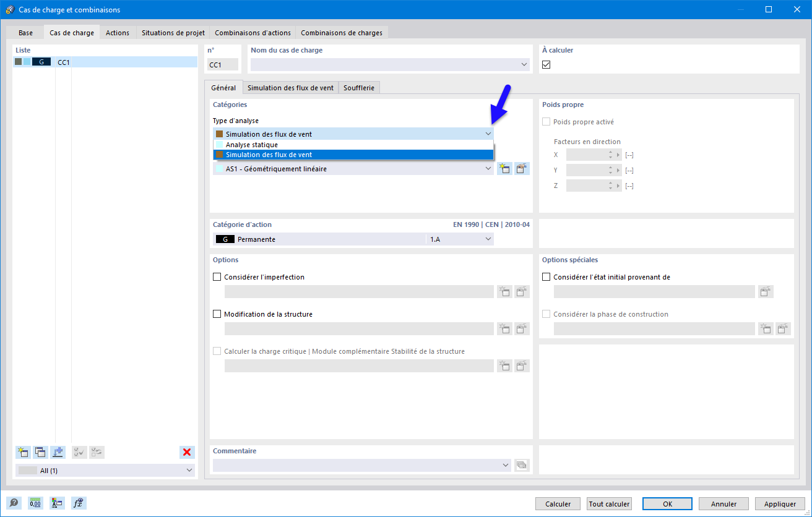Click the n° field containing CC1
Viewport: 812px width, 517px height.
point(223,64)
